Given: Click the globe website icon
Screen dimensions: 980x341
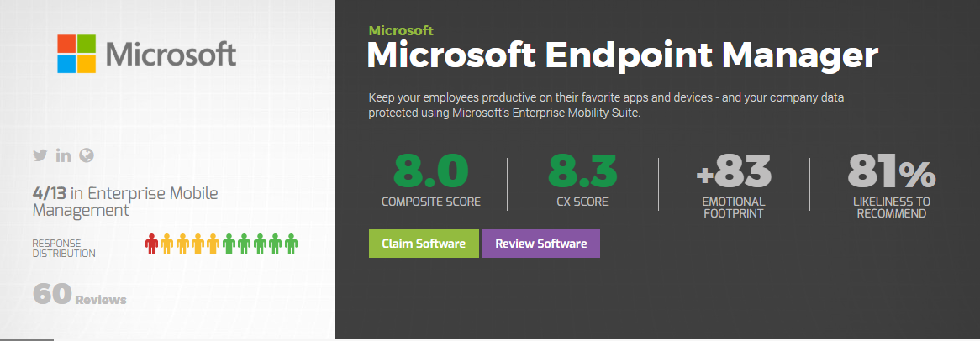Looking at the screenshot, I should (86, 155).
